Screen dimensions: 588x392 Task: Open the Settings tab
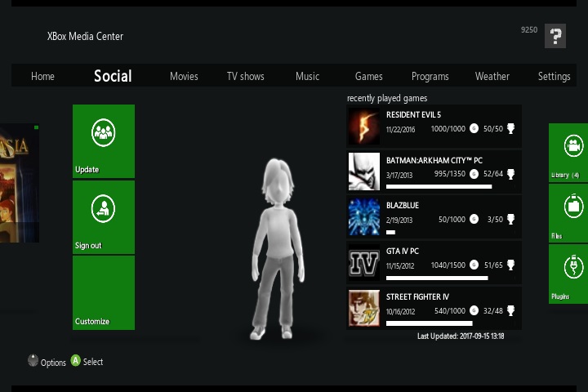click(555, 76)
